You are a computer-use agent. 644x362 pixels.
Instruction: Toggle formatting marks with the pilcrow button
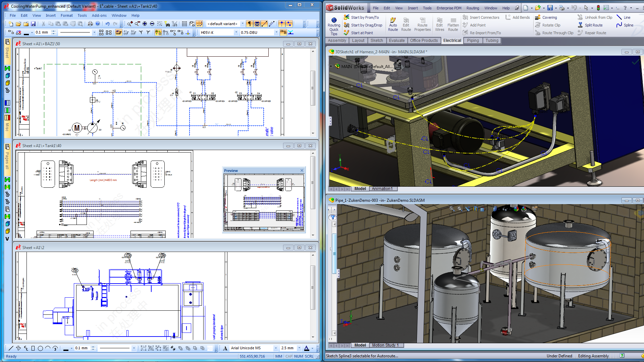(250, 24)
